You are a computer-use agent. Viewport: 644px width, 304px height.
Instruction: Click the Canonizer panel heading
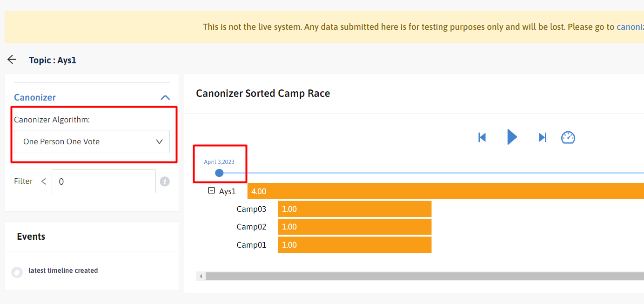[34, 97]
